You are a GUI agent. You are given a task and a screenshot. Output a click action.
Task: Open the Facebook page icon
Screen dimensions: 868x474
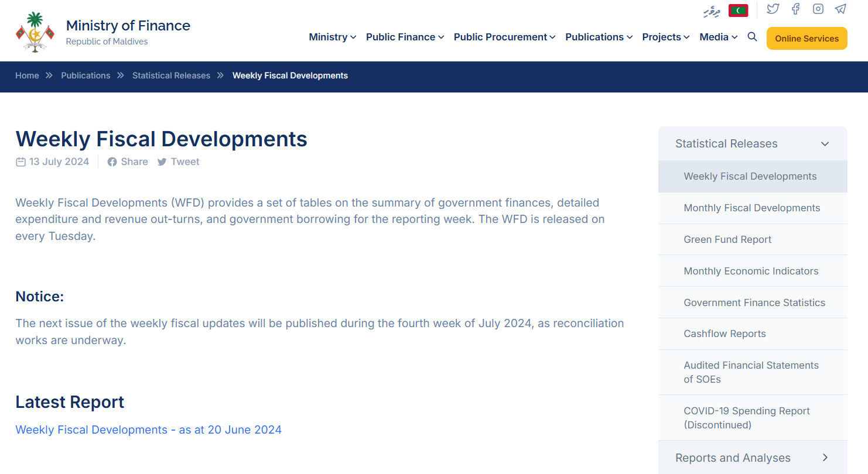click(x=795, y=9)
